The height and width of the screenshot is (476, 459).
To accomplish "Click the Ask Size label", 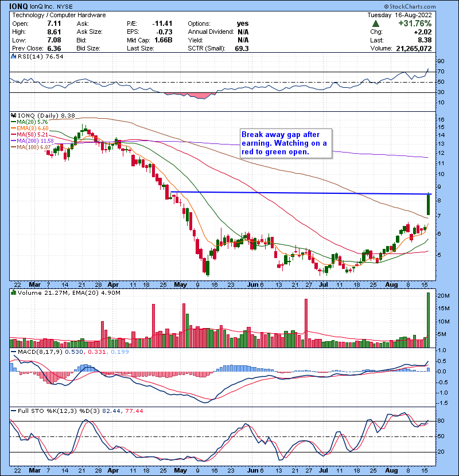I will 90,32.
